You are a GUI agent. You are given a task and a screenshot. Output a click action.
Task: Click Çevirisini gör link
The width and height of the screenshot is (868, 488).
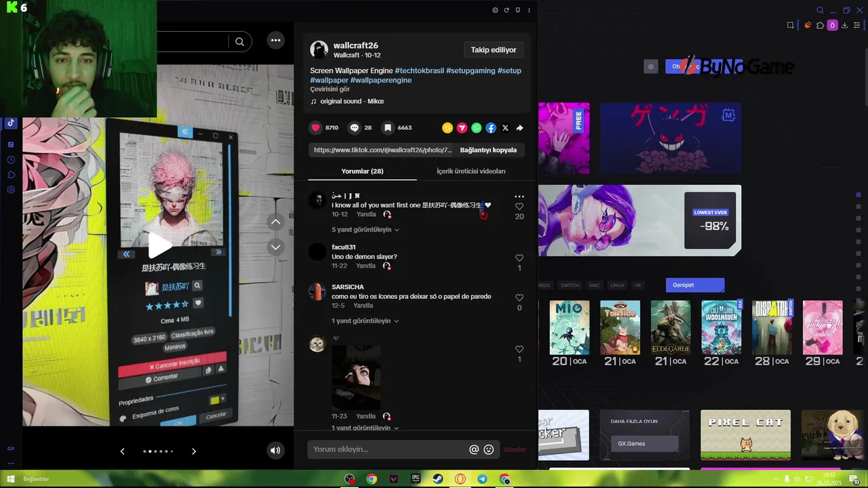point(330,89)
